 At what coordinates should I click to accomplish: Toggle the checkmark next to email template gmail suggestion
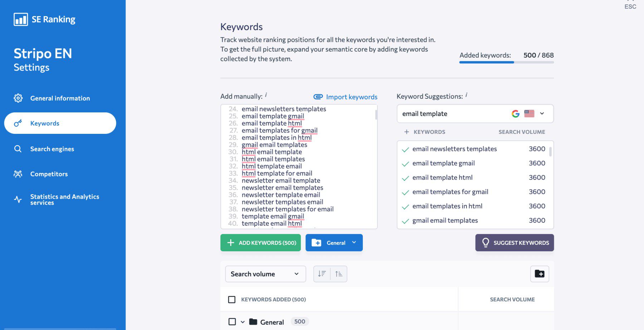coord(405,164)
